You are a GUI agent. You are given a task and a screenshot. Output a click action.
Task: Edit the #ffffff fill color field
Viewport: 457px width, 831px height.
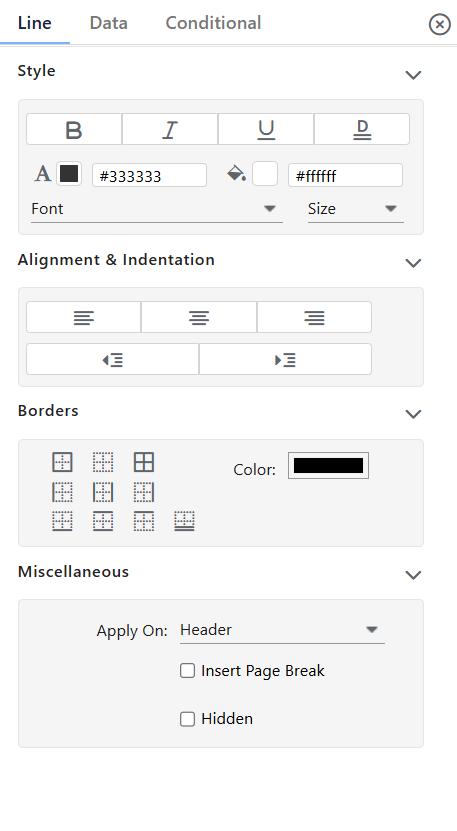tap(345, 175)
